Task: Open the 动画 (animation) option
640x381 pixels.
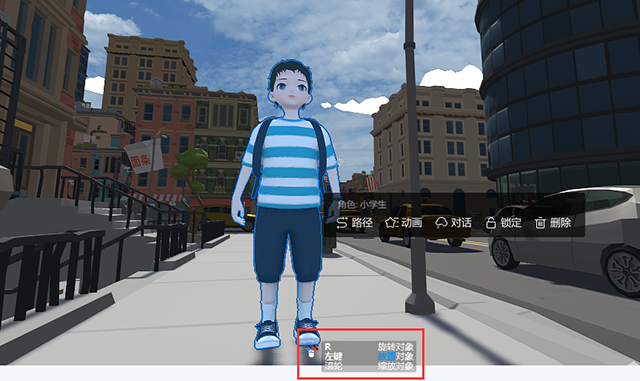Action: [404, 223]
